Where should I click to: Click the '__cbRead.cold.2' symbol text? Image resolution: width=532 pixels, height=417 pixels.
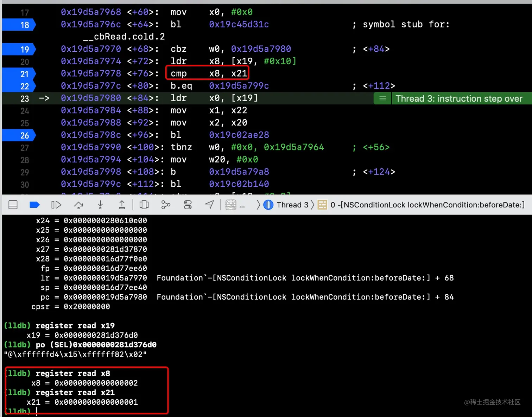(124, 37)
